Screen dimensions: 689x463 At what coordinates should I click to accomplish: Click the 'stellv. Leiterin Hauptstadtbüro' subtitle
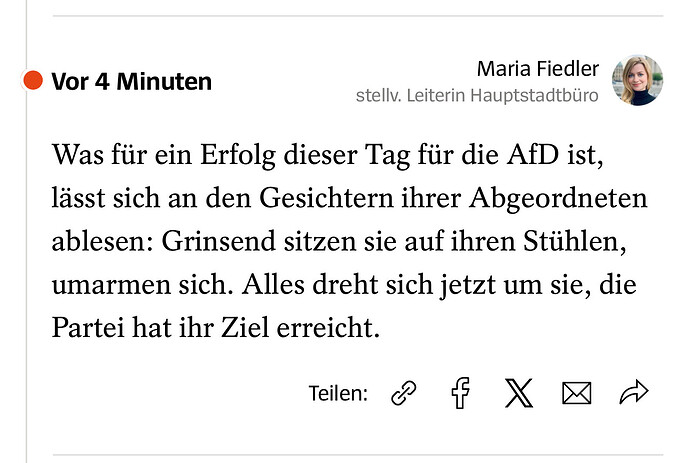pos(477,95)
